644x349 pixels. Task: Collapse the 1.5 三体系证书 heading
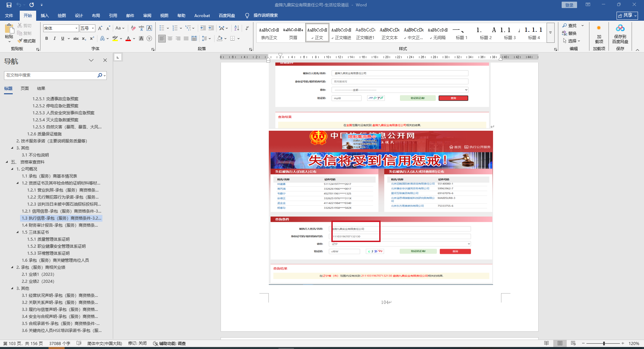(x=18, y=232)
